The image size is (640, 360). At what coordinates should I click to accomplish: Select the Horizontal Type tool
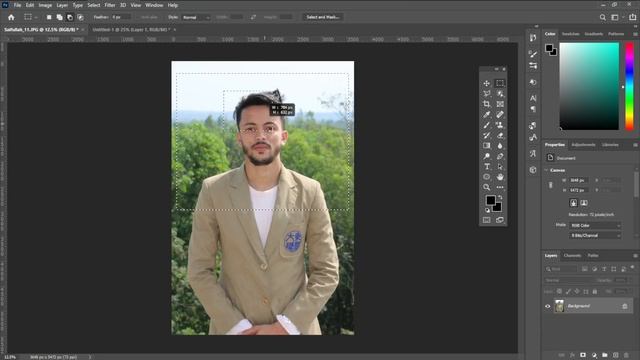tap(487, 167)
